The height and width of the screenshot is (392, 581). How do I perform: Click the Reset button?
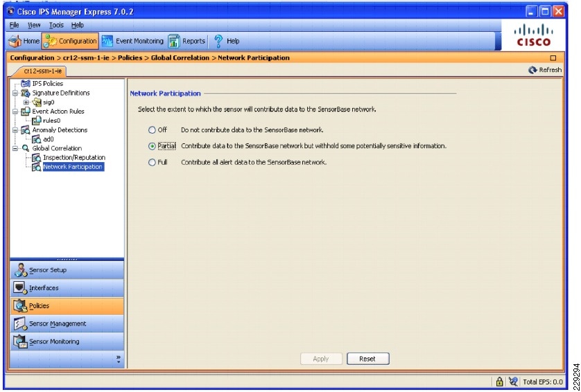click(367, 359)
